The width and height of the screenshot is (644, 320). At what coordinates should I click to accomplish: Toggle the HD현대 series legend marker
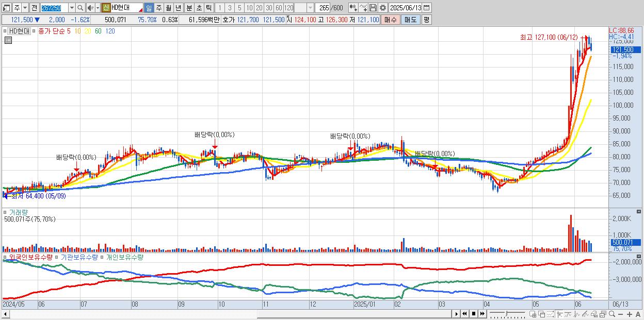tap(6, 31)
